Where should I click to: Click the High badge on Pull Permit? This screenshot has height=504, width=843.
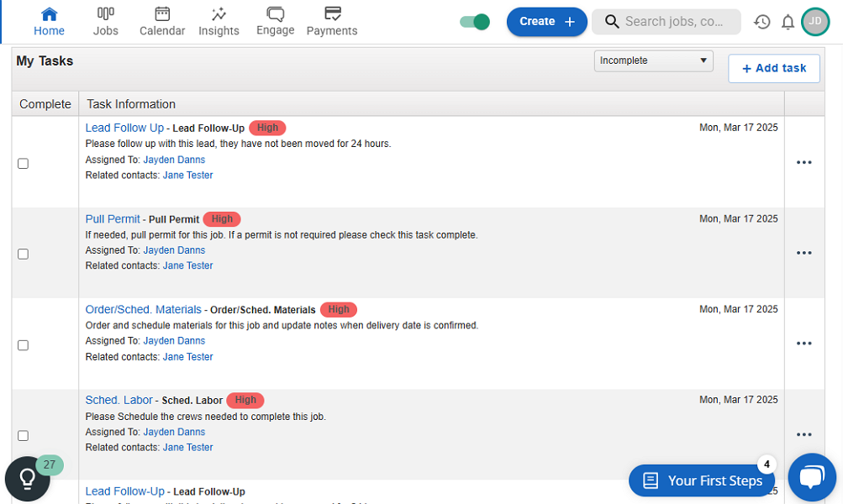point(222,219)
